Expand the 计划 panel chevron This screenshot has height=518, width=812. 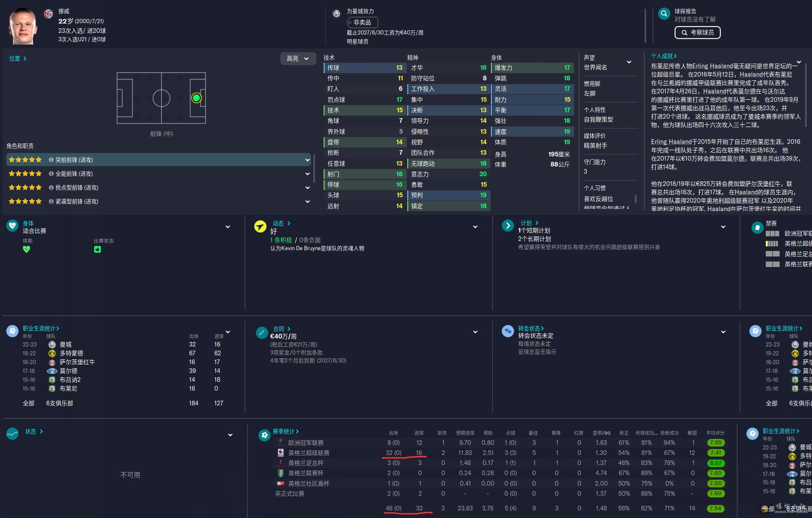[x=723, y=227]
